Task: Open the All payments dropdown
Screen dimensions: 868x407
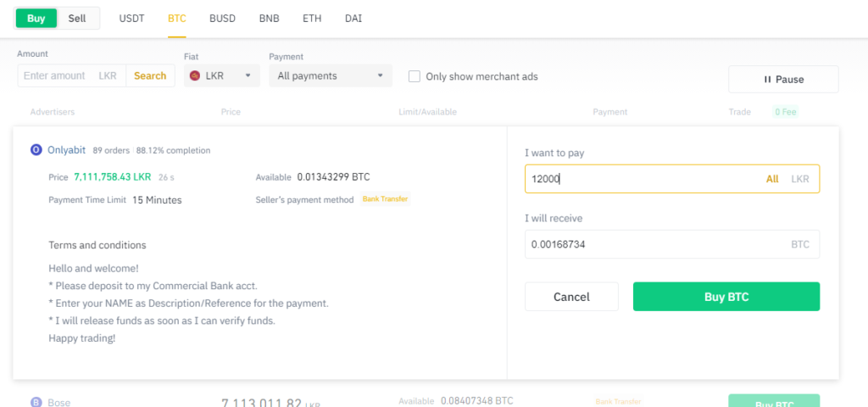Action: point(331,75)
